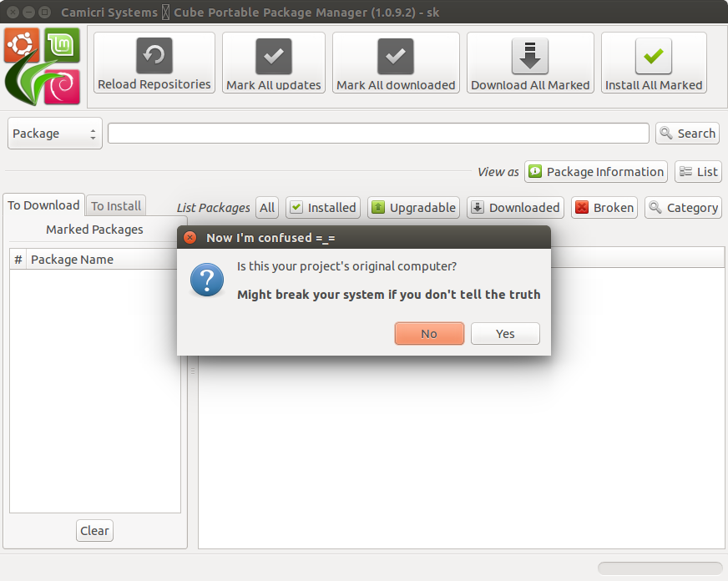Click the Reload Repositories icon
The image size is (728, 581).
(x=154, y=56)
